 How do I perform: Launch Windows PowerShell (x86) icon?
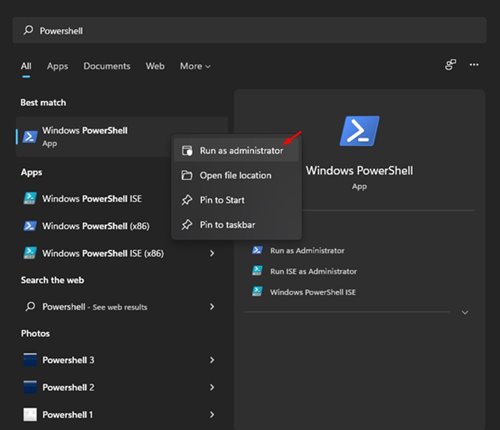click(x=30, y=226)
